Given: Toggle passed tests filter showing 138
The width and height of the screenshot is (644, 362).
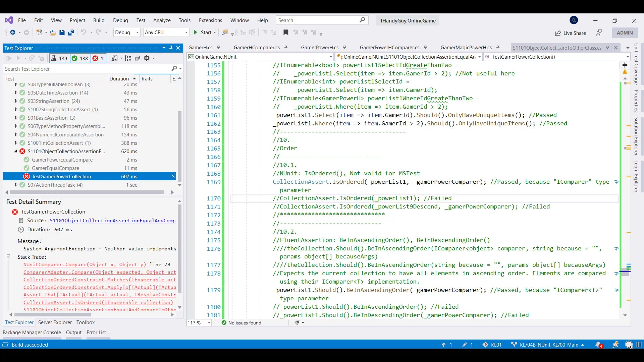Looking at the screenshot, I should coord(80,58).
